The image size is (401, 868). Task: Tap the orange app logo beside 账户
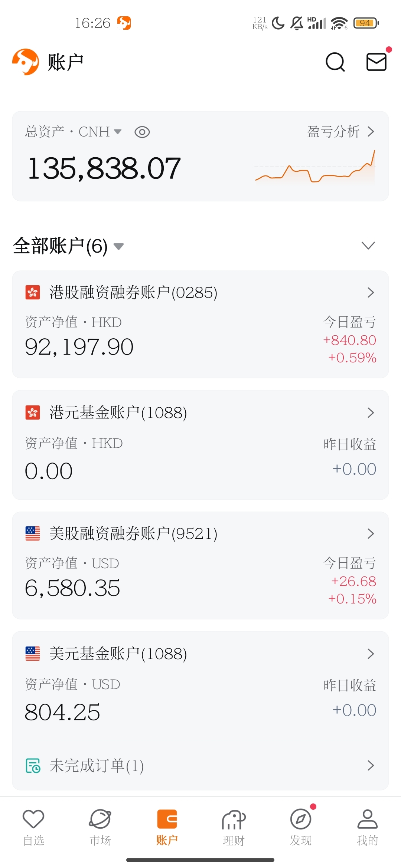tap(26, 62)
